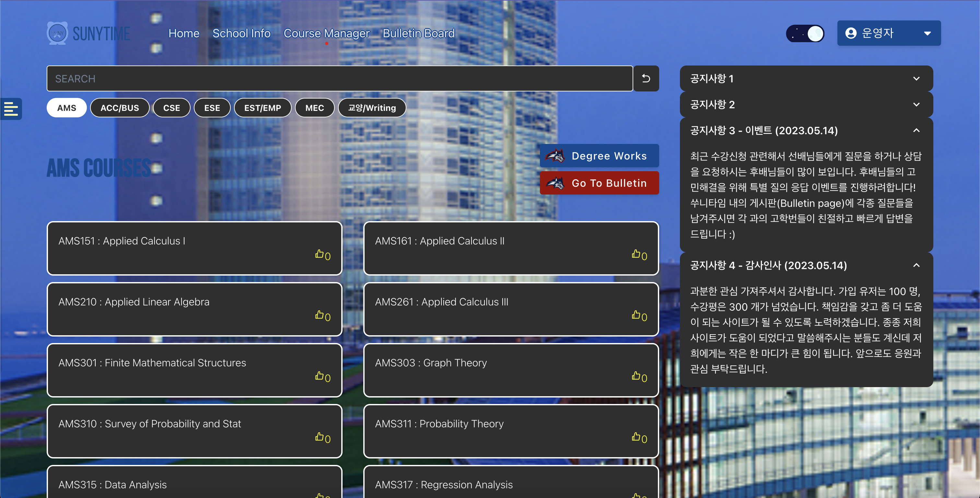Image resolution: width=980 pixels, height=498 pixels.
Task: Go to School Info nav item
Action: [x=241, y=33]
